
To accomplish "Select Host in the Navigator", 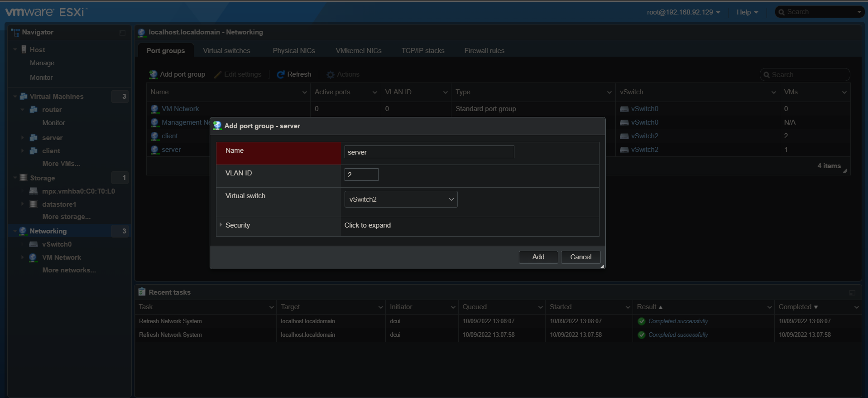I will click(37, 50).
